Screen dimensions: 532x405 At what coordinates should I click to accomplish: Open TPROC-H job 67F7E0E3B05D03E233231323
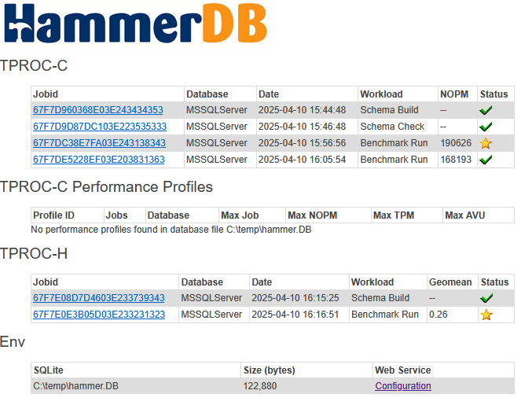(99, 315)
